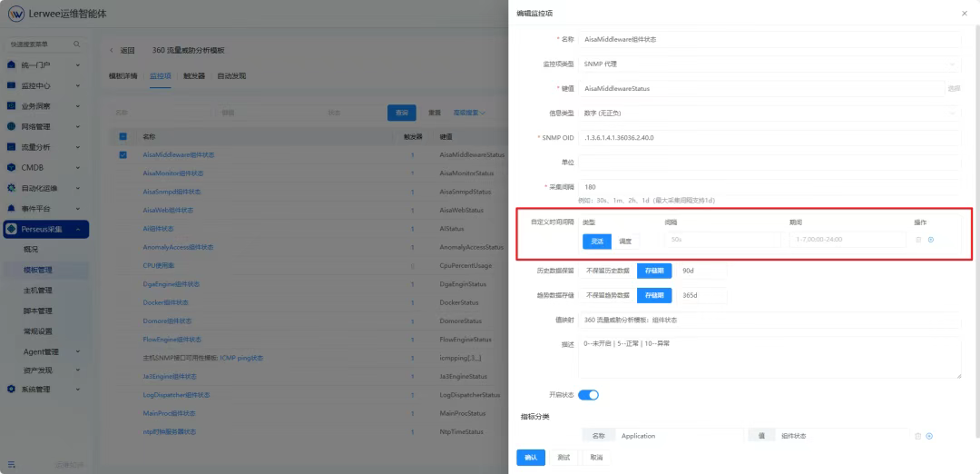Click the CMDB cube icon in sidebar
The image size is (980, 474).
(12, 167)
